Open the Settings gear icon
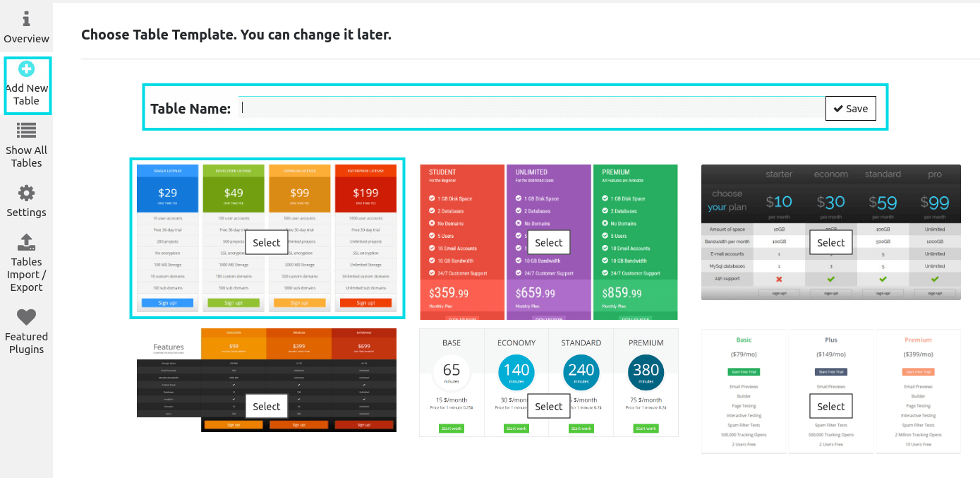Image resolution: width=980 pixels, height=478 pixels. (26, 193)
